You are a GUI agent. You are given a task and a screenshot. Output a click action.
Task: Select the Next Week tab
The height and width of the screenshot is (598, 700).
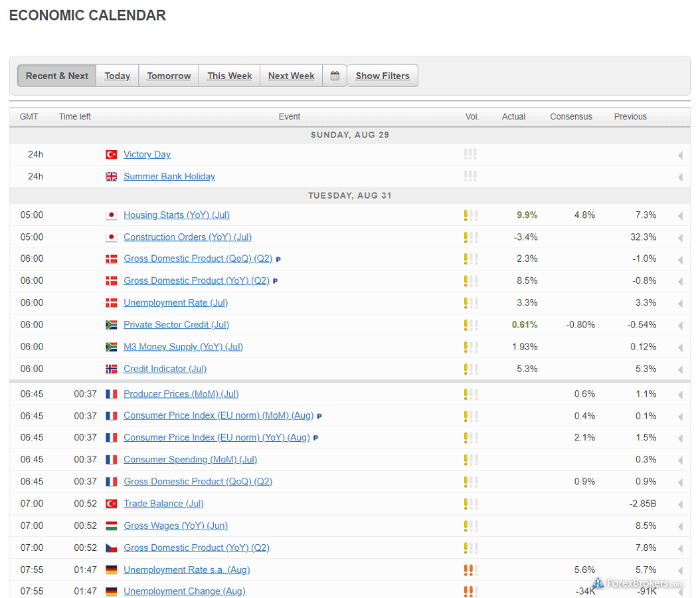click(291, 76)
